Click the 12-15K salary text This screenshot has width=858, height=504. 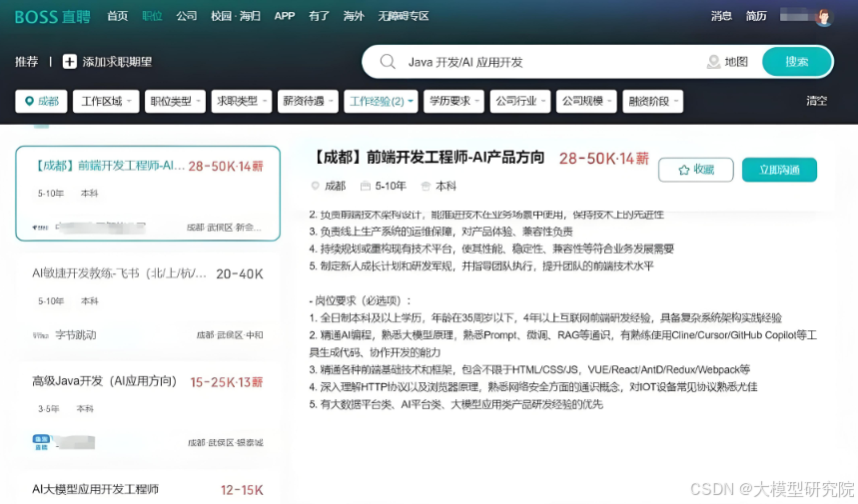point(242,490)
